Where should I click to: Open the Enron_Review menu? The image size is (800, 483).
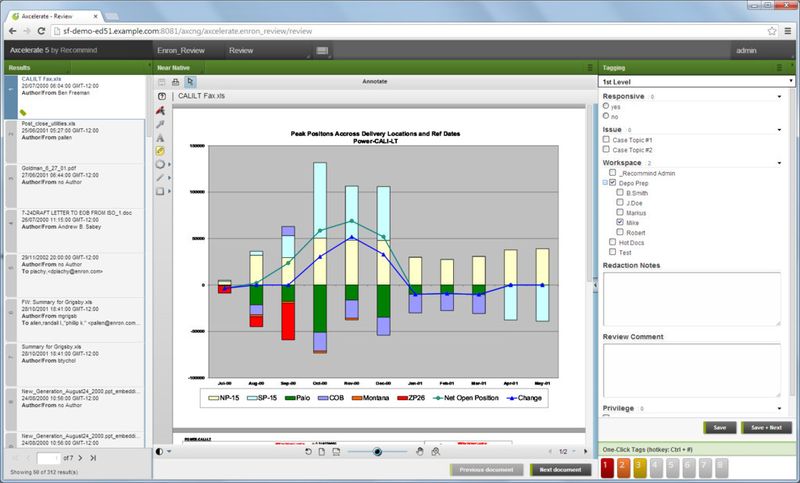pos(181,50)
